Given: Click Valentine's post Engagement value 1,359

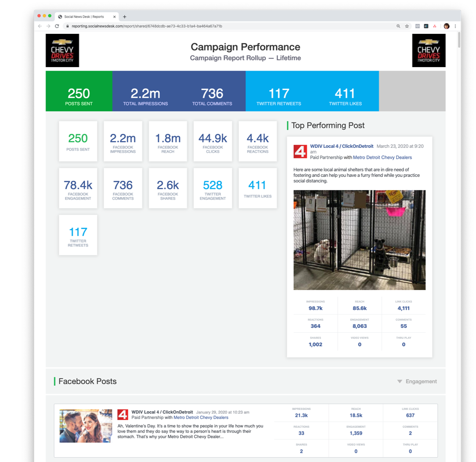Looking at the screenshot, I should coord(356,433).
